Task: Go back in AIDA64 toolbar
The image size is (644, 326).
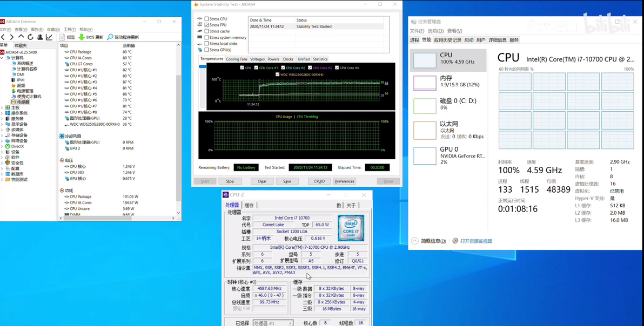Action: pyautogui.click(x=3, y=37)
